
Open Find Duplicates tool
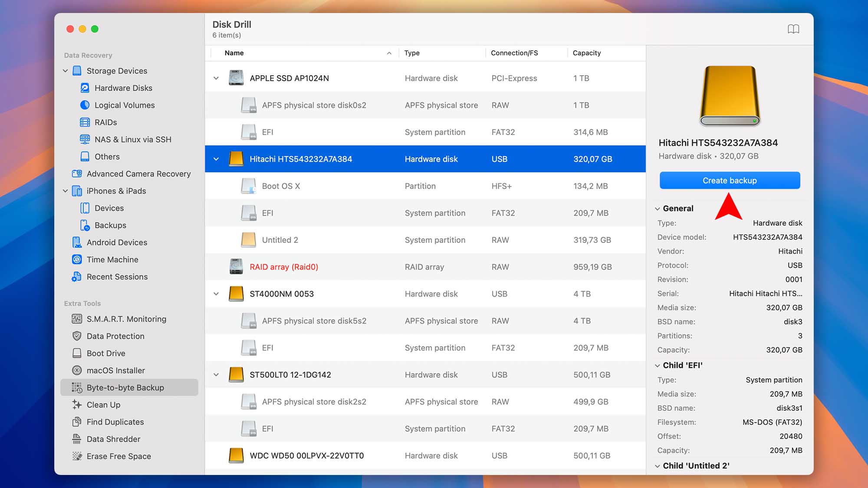pos(115,422)
